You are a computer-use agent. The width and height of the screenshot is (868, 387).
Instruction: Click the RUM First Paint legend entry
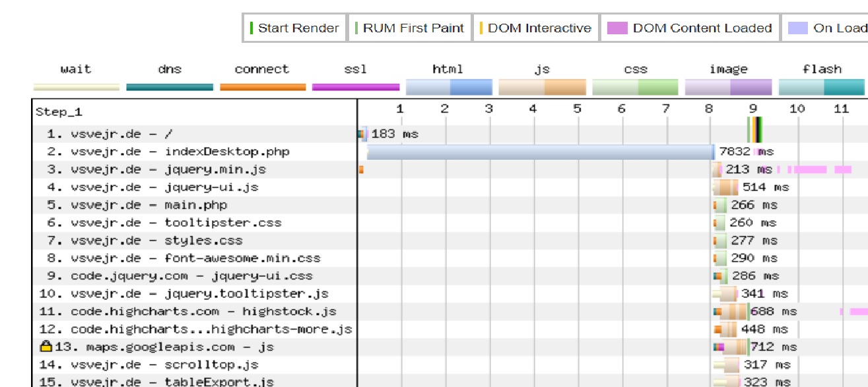coord(409,28)
